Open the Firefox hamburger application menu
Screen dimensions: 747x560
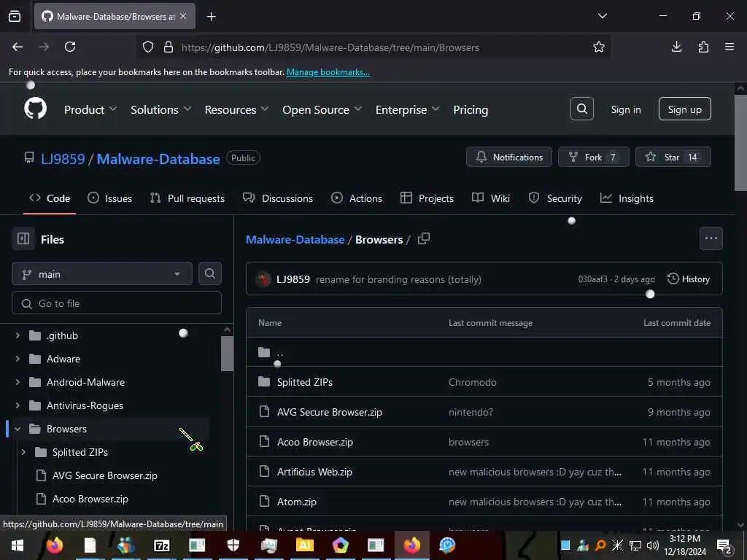click(x=729, y=47)
